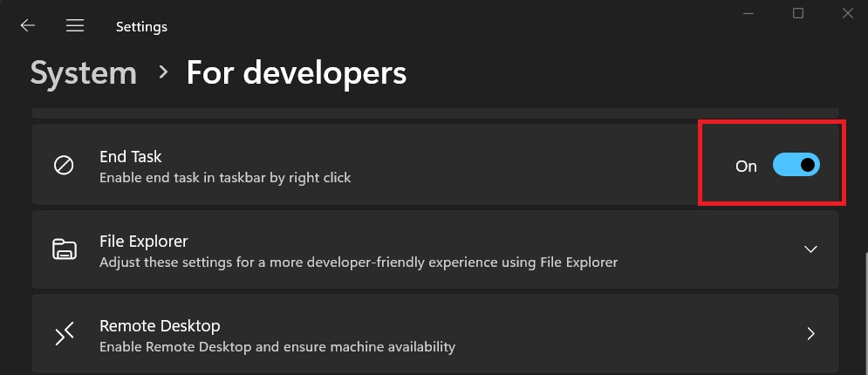Turn off the End Task toggle
Screen dimensions: 868x375
[x=796, y=165]
